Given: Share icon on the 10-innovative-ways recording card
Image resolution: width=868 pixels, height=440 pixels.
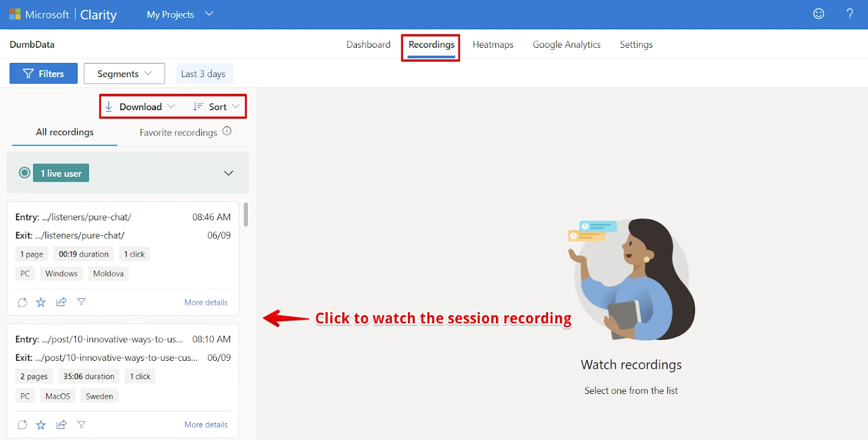Looking at the screenshot, I should coord(61,424).
